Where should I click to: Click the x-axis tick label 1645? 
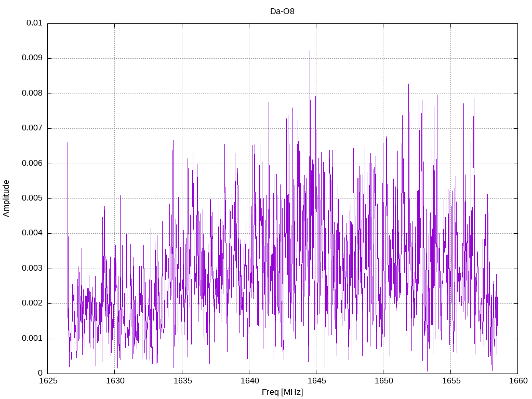point(316,381)
